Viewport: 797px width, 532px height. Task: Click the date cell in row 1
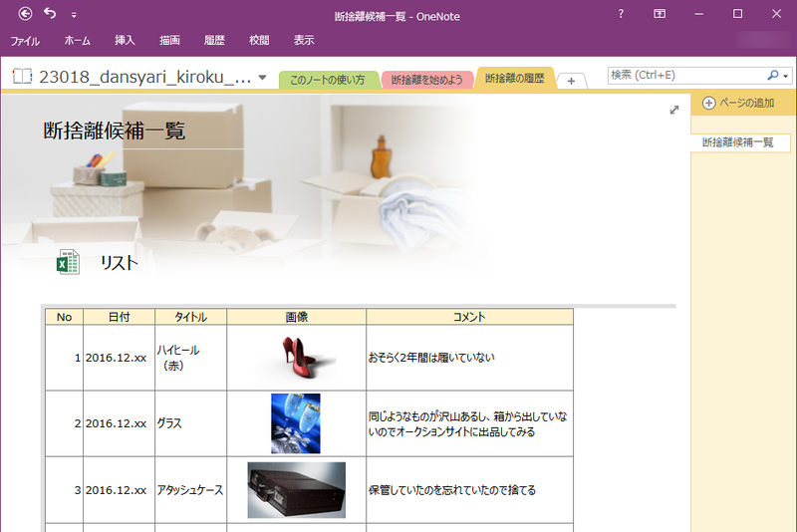click(x=119, y=358)
